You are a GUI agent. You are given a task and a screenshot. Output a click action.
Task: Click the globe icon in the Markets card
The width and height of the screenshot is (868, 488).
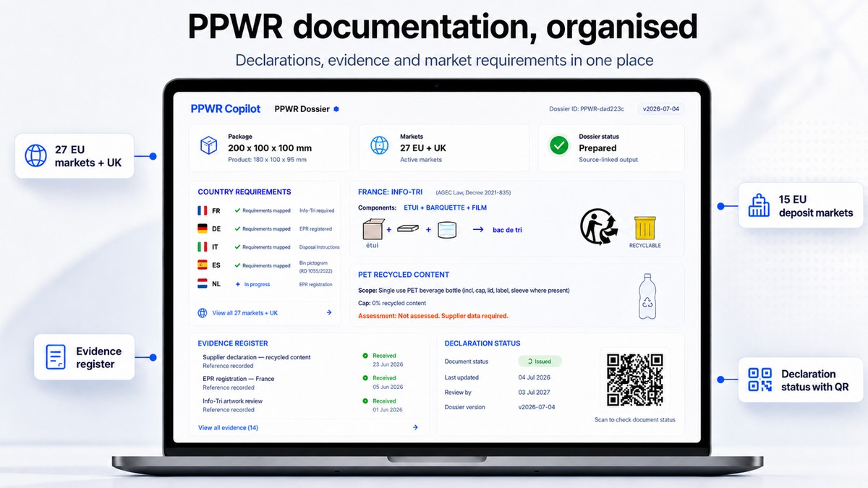click(x=380, y=145)
